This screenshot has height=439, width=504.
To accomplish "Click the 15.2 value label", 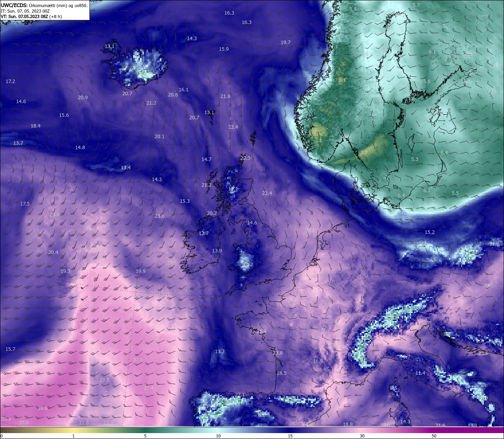I will point(430,232).
